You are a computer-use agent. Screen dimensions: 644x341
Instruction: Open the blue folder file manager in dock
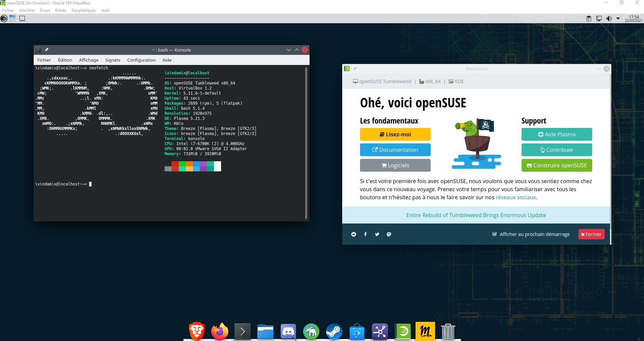point(265,332)
